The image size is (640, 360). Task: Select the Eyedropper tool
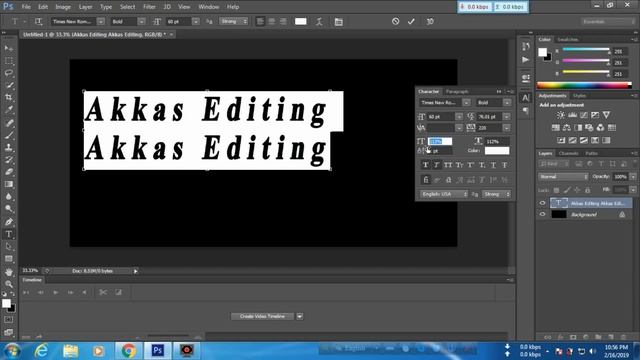click(x=9, y=110)
